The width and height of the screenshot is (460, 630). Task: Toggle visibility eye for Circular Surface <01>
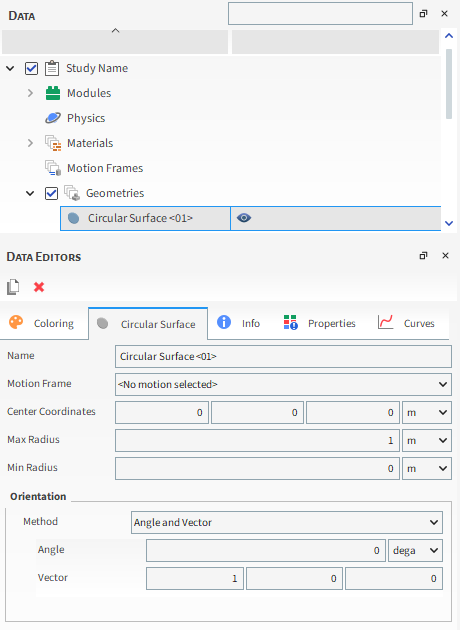click(244, 218)
